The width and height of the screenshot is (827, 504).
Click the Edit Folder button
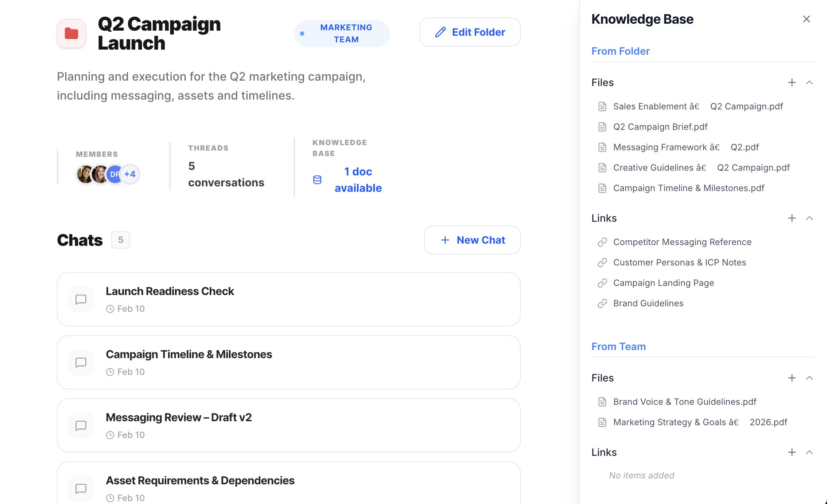[470, 32]
